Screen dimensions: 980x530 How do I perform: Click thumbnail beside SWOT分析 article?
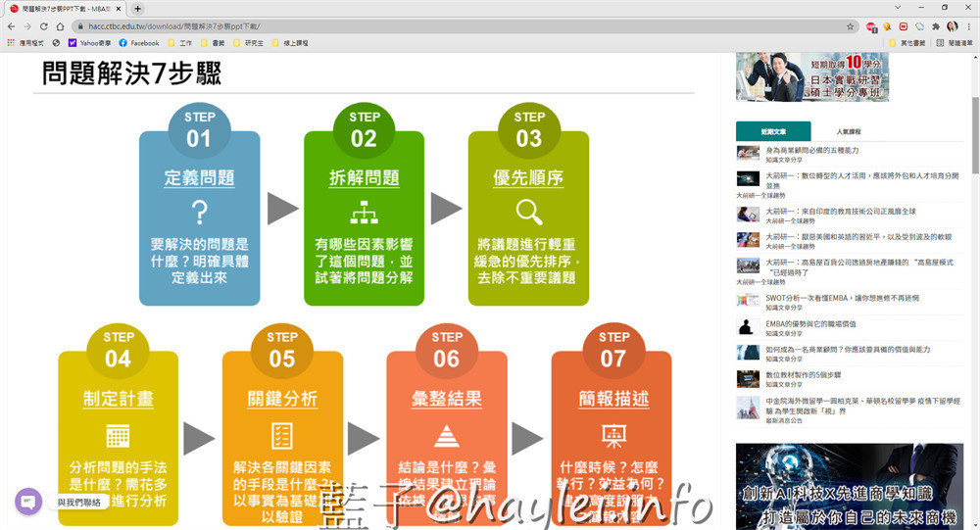tap(748, 301)
